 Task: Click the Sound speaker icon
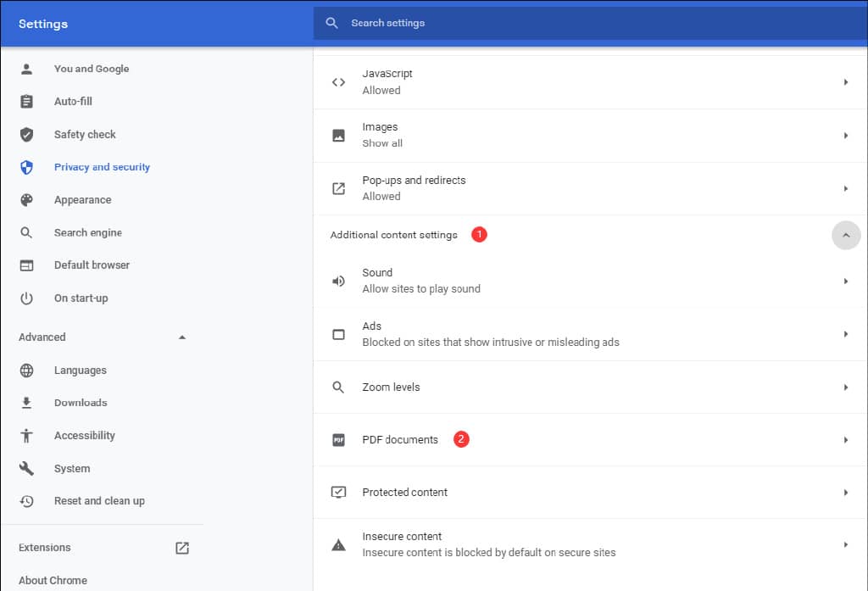coord(339,281)
